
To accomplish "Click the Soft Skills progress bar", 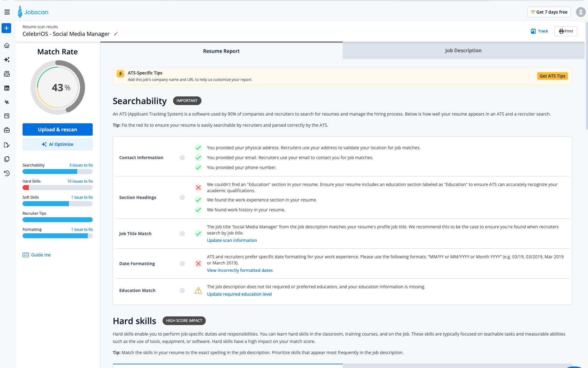I will [57, 204].
